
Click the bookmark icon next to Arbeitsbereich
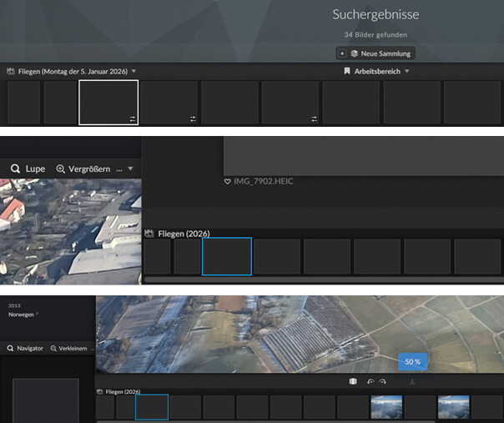click(x=347, y=72)
